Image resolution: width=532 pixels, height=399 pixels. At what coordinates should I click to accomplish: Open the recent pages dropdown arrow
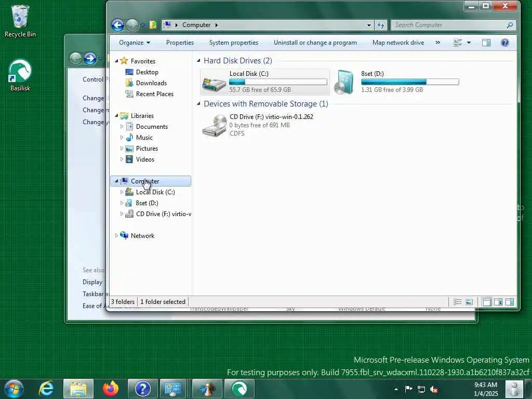142,25
